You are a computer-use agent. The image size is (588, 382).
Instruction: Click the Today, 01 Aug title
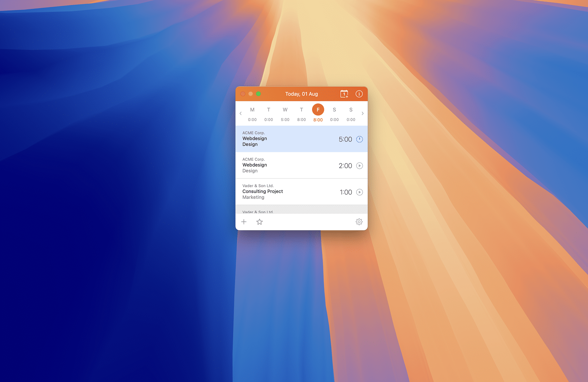point(302,94)
